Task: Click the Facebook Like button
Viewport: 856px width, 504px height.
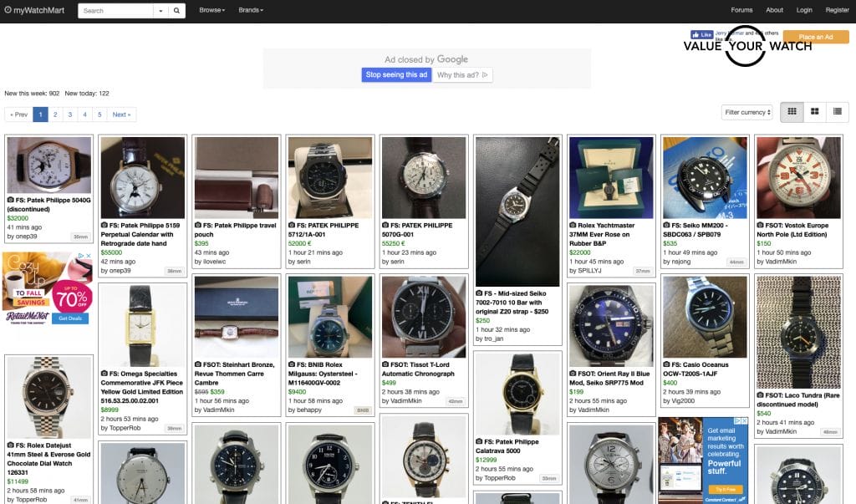Action: point(702,34)
